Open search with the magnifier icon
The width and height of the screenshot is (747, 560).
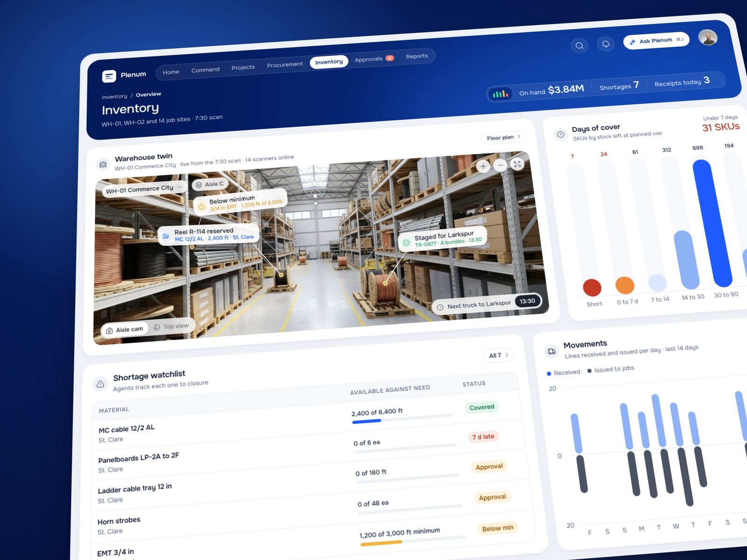coord(579,45)
